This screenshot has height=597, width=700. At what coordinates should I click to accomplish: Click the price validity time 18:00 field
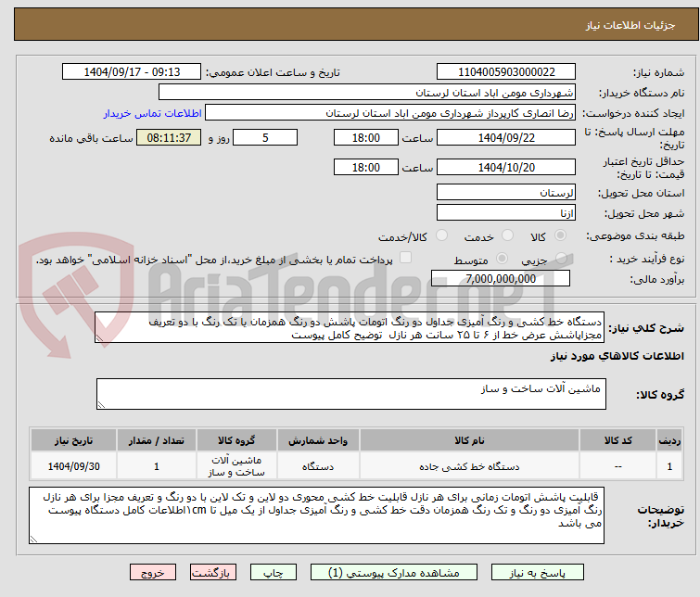point(365,168)
